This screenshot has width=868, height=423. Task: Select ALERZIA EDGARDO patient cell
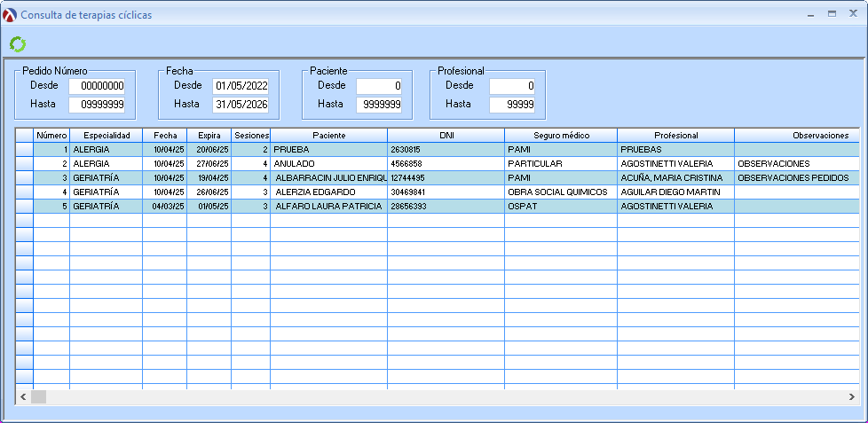point(328,192)
